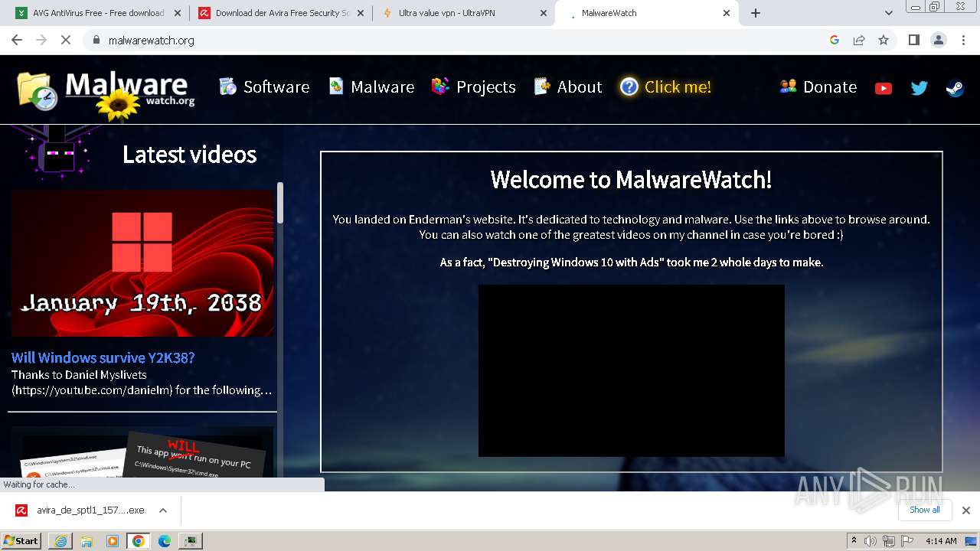Launch Microsoft Edge from the taskbar
The image size is (980, 551).
point(165,541)
